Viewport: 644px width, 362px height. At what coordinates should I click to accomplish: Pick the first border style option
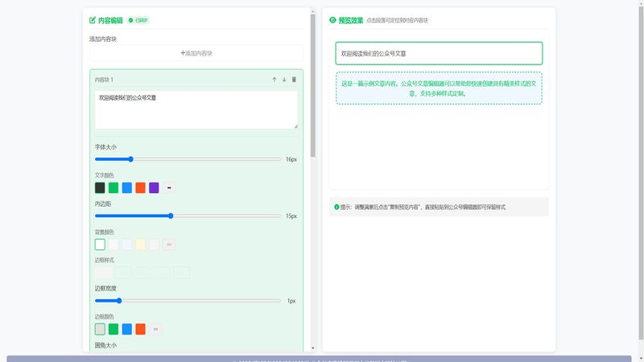pyautogui.click(x=103, y=273)
